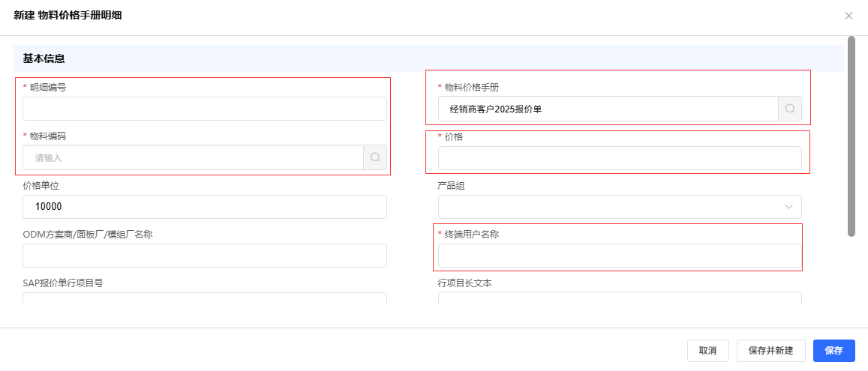Click the 保存并新建 button

click(770, 351)
